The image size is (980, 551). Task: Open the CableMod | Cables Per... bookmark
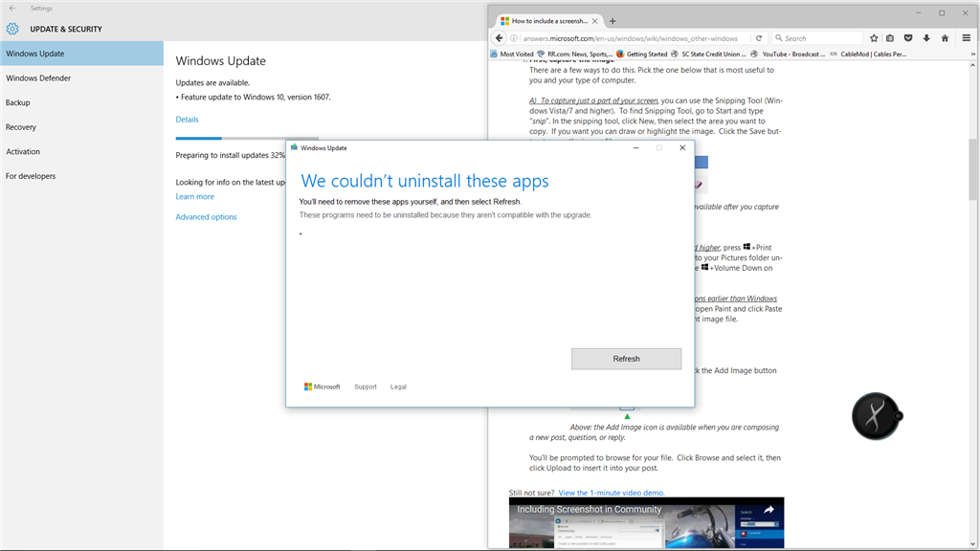pos(868,55)
